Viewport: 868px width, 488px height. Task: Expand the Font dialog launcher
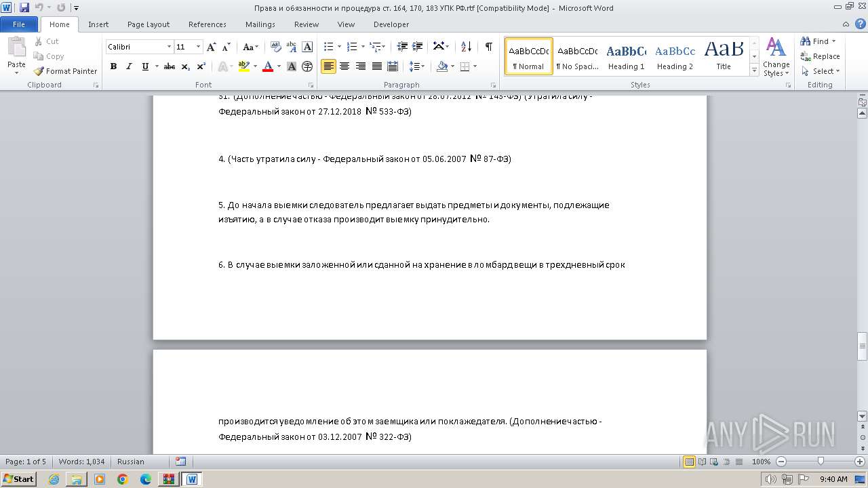pos(311,85)
